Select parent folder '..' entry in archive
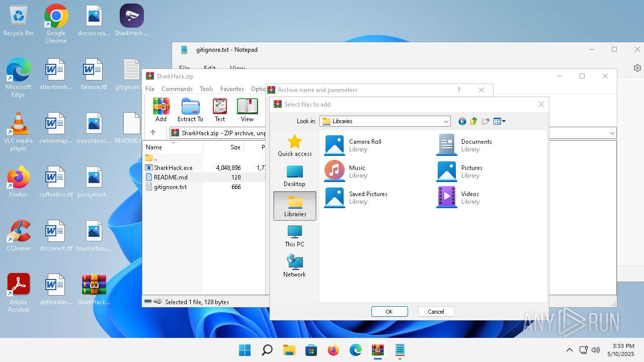Image resolution: width=644 pixels, height=362 pixels. (151, 158)
